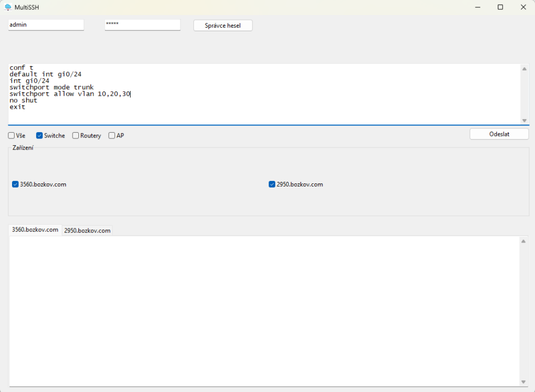This screenshot has height=392, width=535.
Task: Click command box scroll up arrow
Action: pyautogui.click(x=525, y=69)
